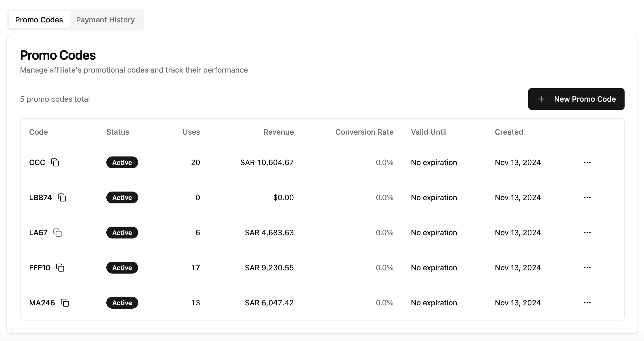
Task: Click the Revenue column header
Action: pos(278,132)
